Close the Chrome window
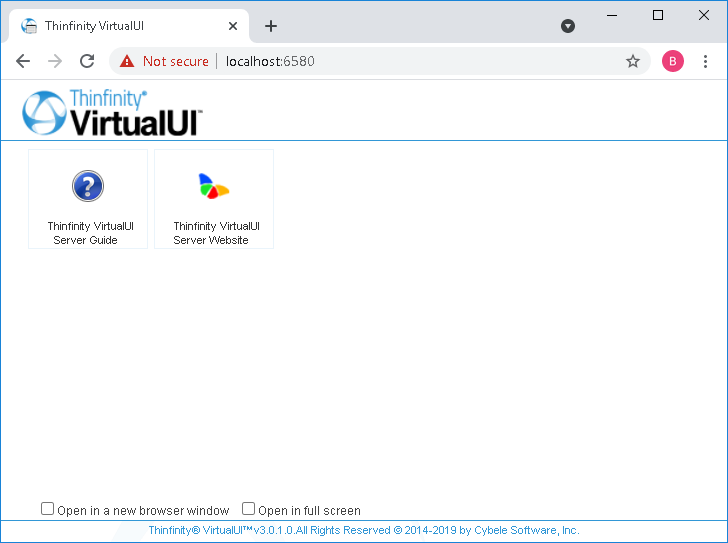 [704, 15]
